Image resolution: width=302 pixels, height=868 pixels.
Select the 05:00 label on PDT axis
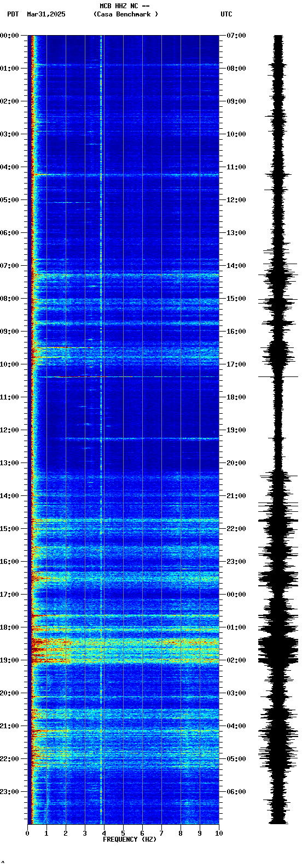[9, 200]
